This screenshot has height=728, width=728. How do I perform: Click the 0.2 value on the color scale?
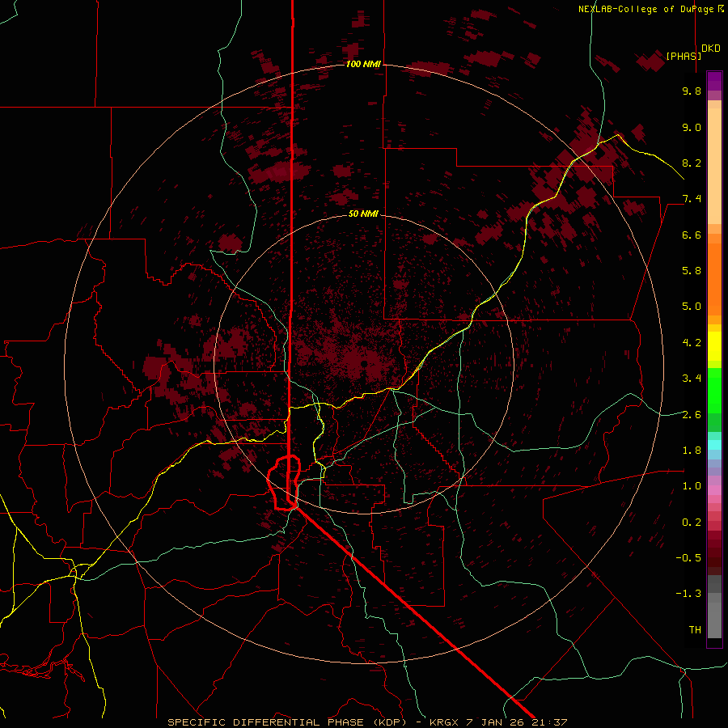click(692, 523)
